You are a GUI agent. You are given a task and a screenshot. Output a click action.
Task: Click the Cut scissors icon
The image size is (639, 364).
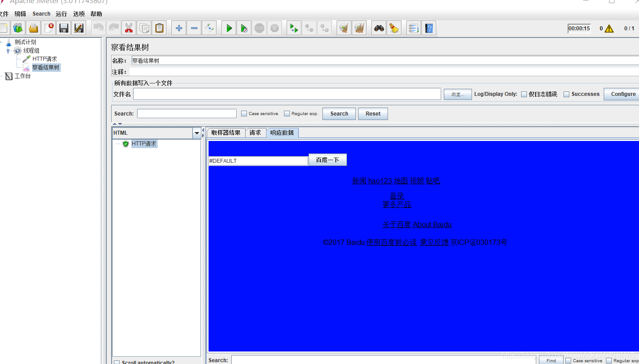click(x=129, y=29)
